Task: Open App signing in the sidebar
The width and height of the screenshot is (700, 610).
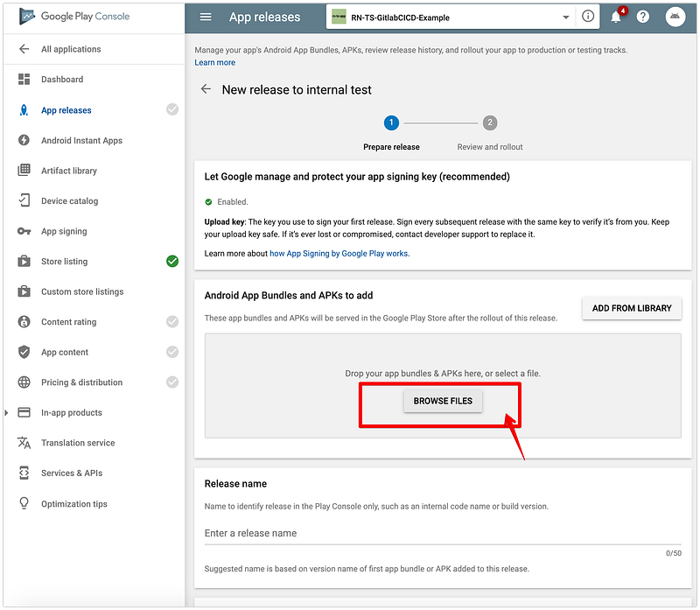Action: tap(64, 231)
